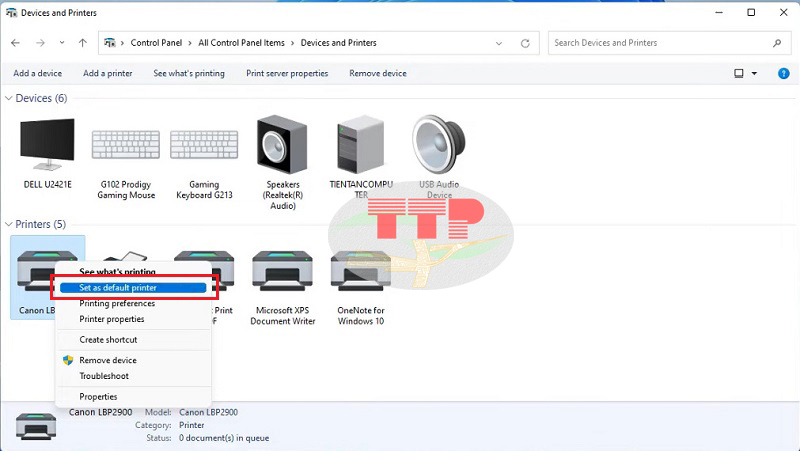Click the Category value Printer text
Screen dimensions: 800x451
coord(192,425)
